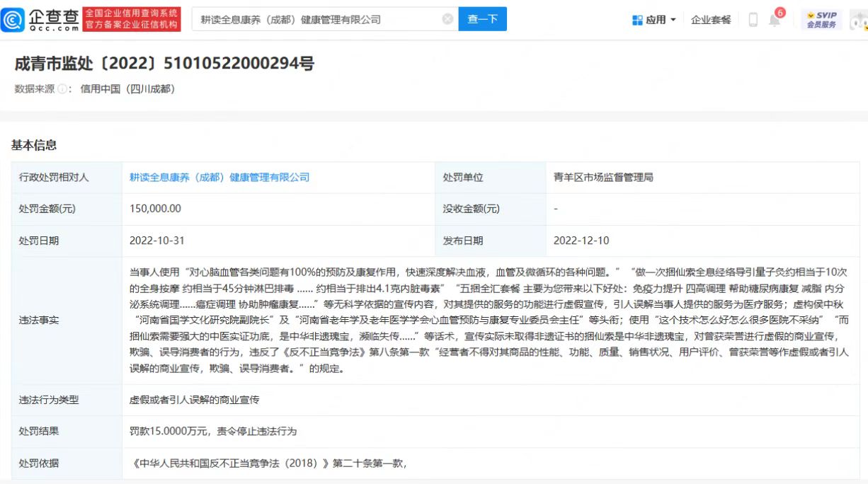Screen dimensions: 868x484
Task: Click the info icon beside 数据来源
Action: 62,89
